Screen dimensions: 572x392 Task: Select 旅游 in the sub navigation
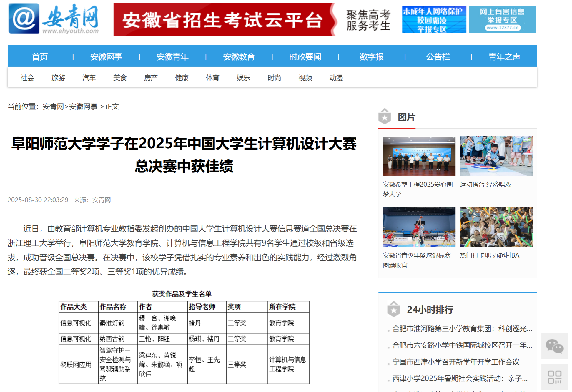pos(58,78)
